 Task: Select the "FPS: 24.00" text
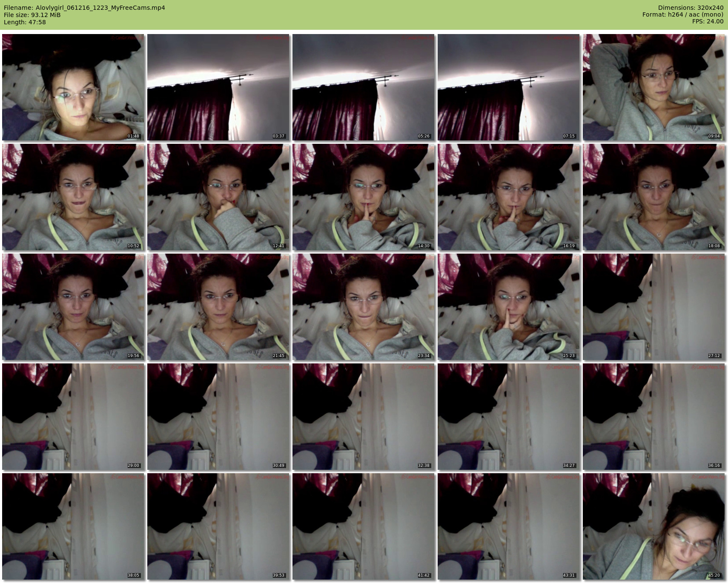click(708, 22)
